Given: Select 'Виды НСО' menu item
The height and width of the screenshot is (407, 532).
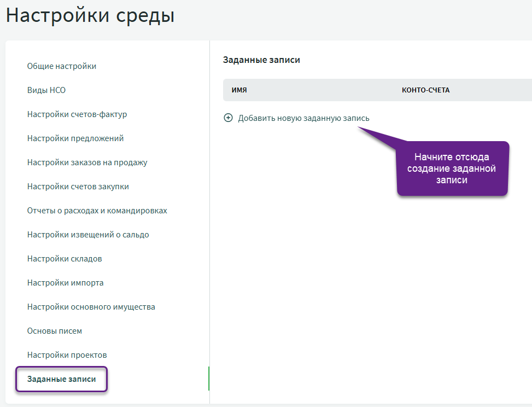Looking at the screenshot, I should click(x=46, y=90).
